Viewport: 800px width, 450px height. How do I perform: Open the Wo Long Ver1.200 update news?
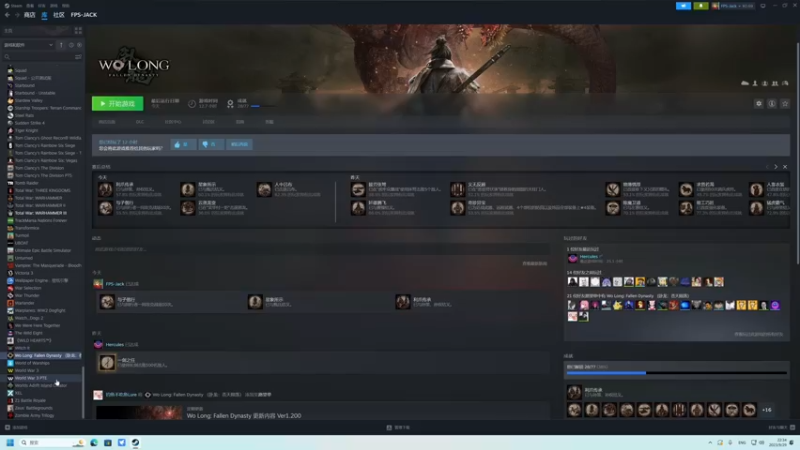click(x=244, y=415)
